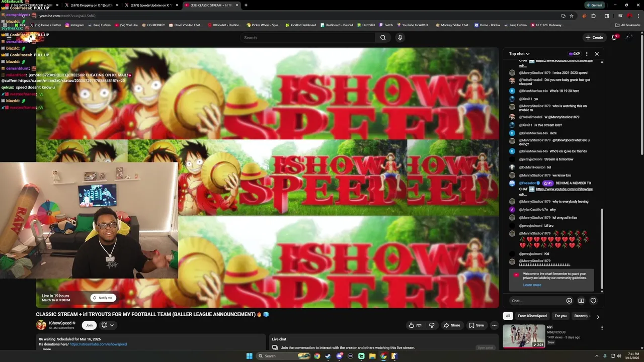Viewport: 644px width, 362px height.
Task: Open IShowSpeed channel avatar
Action: (41, 325)
